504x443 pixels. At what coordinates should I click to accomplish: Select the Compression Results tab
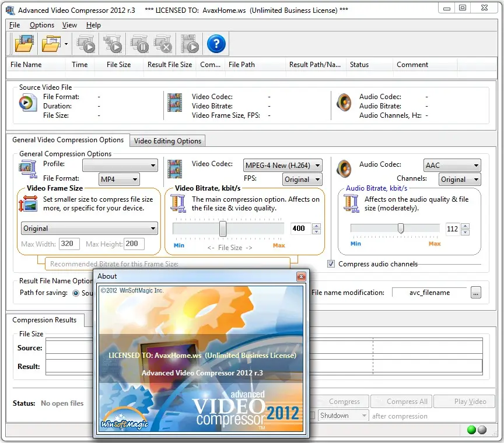click(45, 320)
